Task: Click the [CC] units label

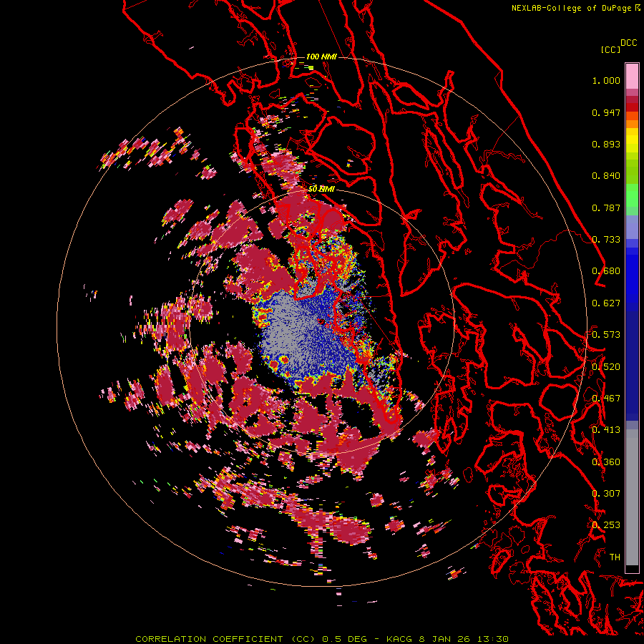Action: 610,49
